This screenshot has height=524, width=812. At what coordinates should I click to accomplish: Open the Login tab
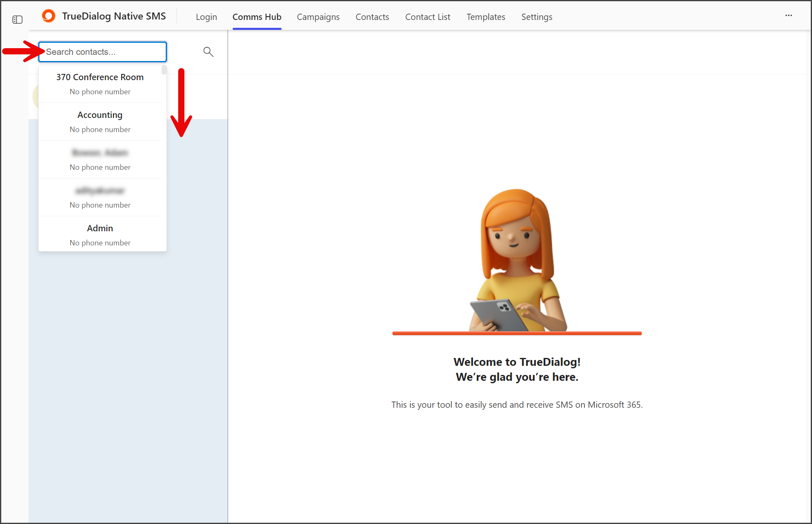click(x=206, y=17)
